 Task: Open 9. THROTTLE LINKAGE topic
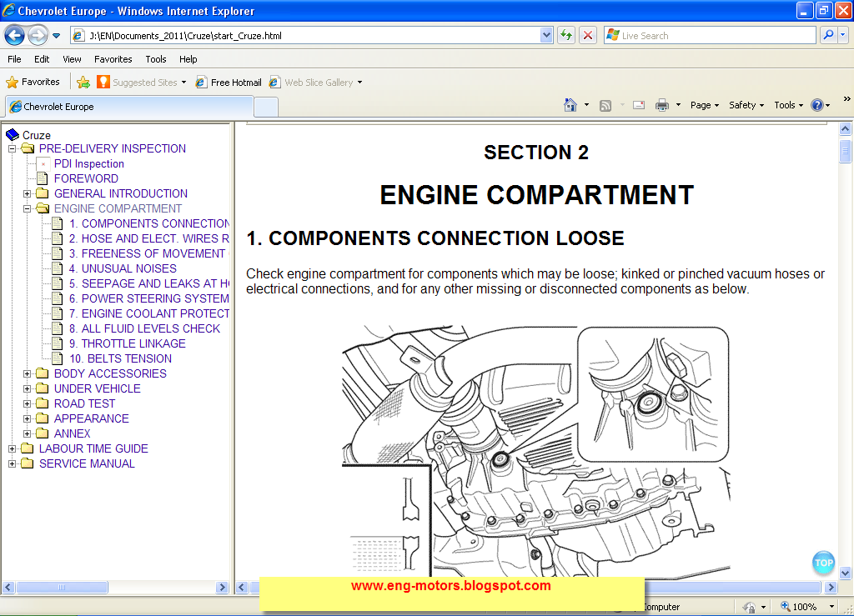[x=128, y=343]
